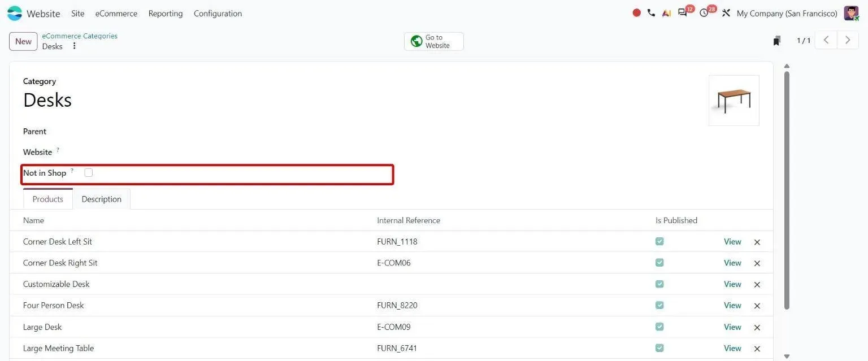Click View for Four Person Desk

tap(732, 306)
